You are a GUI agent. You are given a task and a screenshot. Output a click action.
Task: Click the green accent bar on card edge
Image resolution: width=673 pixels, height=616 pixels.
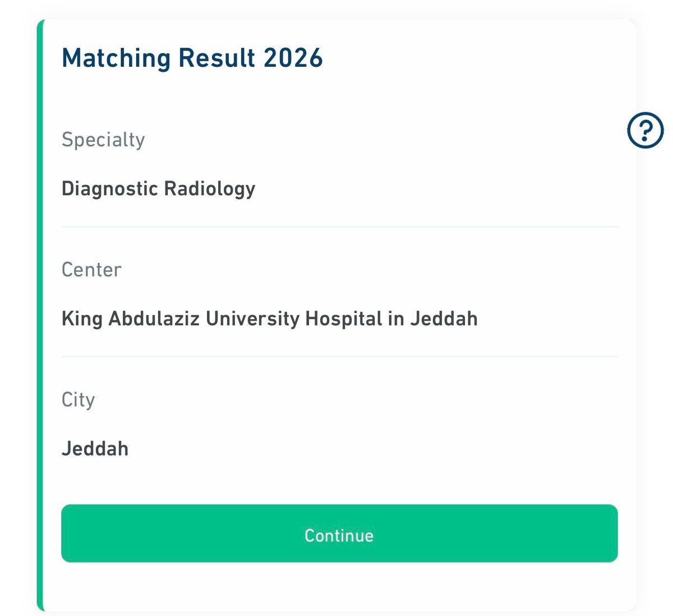[x=40, y=315]
